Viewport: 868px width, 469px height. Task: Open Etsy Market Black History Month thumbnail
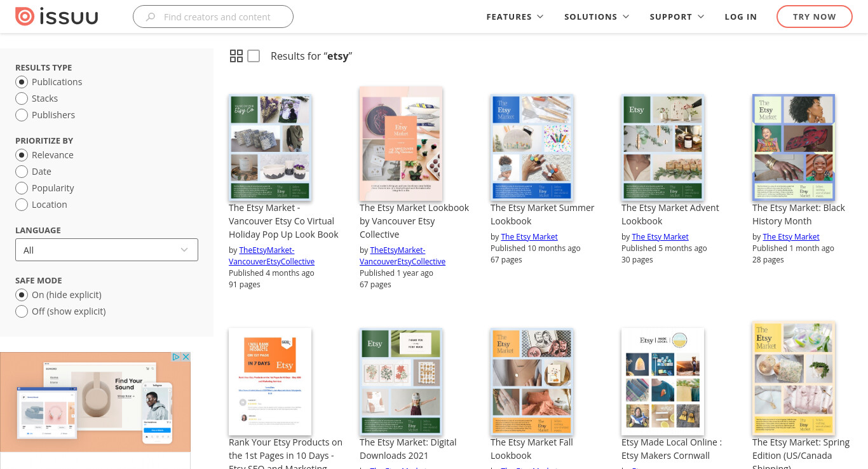coord(794,147)
